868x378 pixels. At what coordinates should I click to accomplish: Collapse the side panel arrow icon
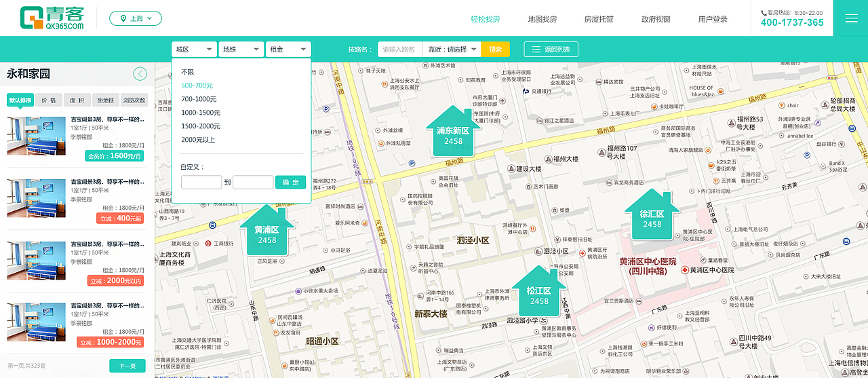140,74
